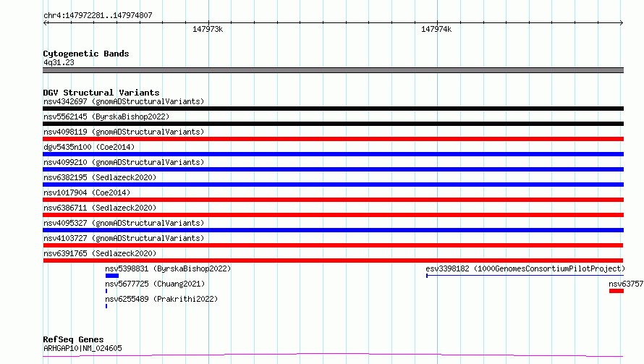Image resolution: width=644 pixels, height=364 pixels.
Task: Open variant esv3398182 (1000GenomesConsortiumPilotProject) label
Action: (525, 268)
